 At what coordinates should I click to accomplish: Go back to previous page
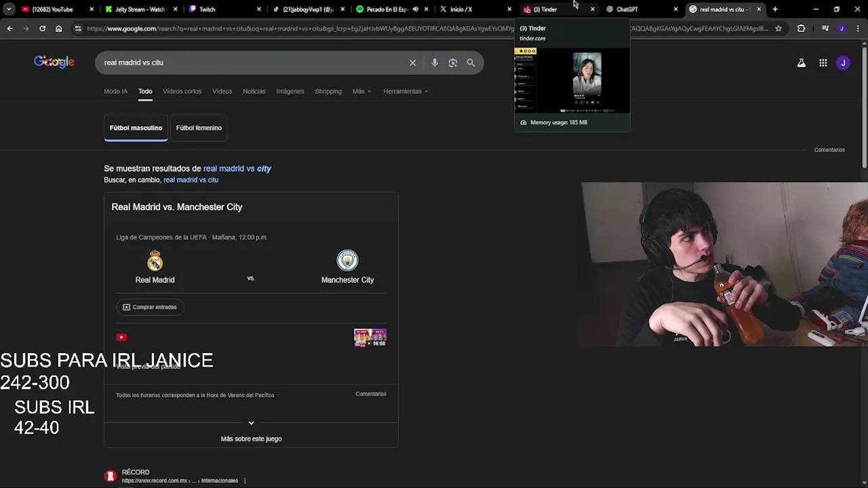(9, 28)
